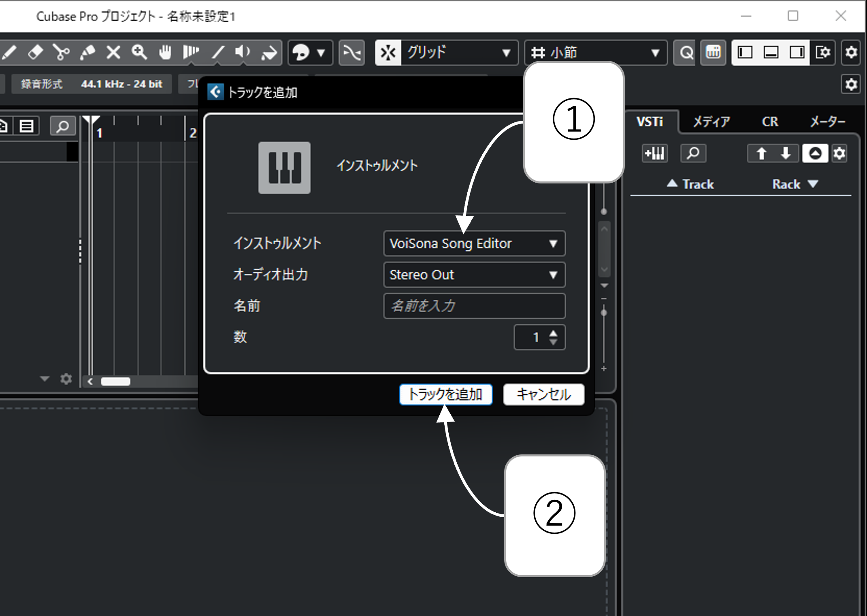Click ruler bar 1 marker
The width and height of the screenshot is (867, 616).
click(99, 133)
